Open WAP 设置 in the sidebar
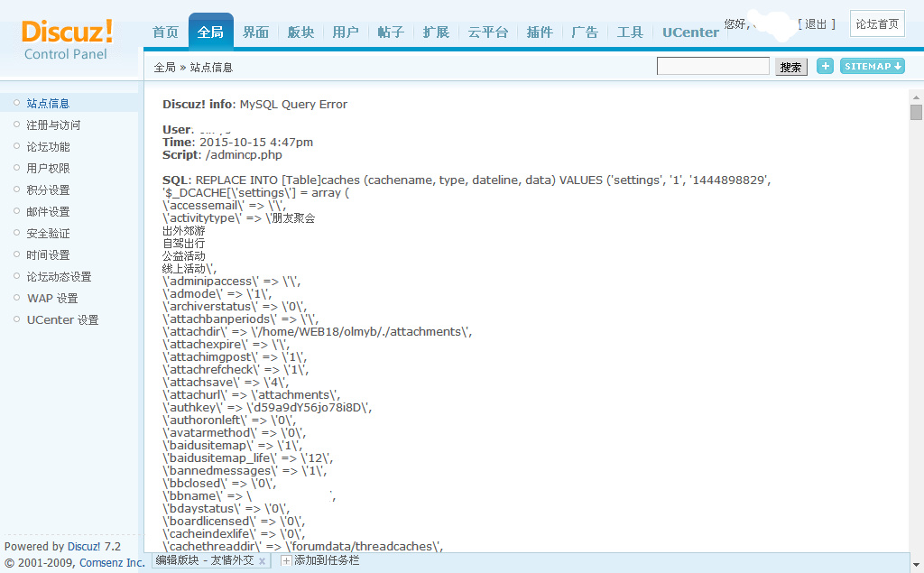Image resolution: width=924 pixels, height=573 pixels. click(52, 299)
